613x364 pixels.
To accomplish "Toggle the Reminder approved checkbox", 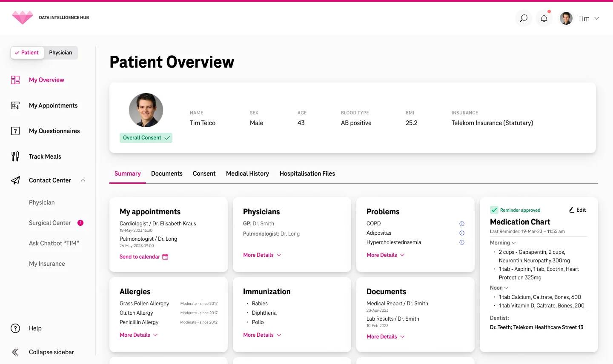I will pos(494,210).
